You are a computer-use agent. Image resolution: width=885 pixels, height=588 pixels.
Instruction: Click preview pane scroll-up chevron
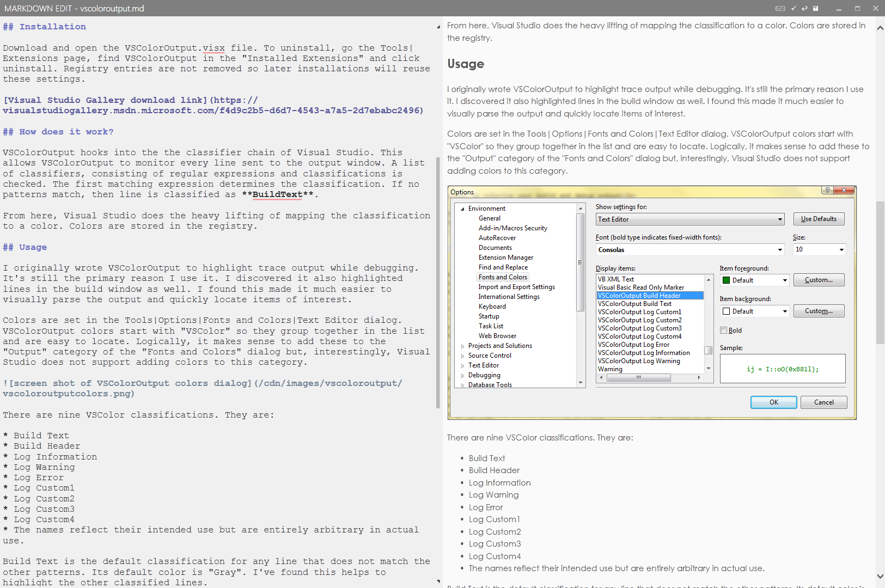880,28
